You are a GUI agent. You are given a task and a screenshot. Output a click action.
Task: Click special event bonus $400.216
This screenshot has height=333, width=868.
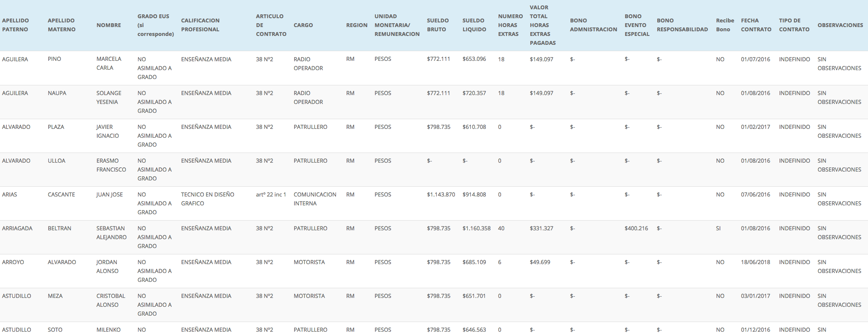637,228
